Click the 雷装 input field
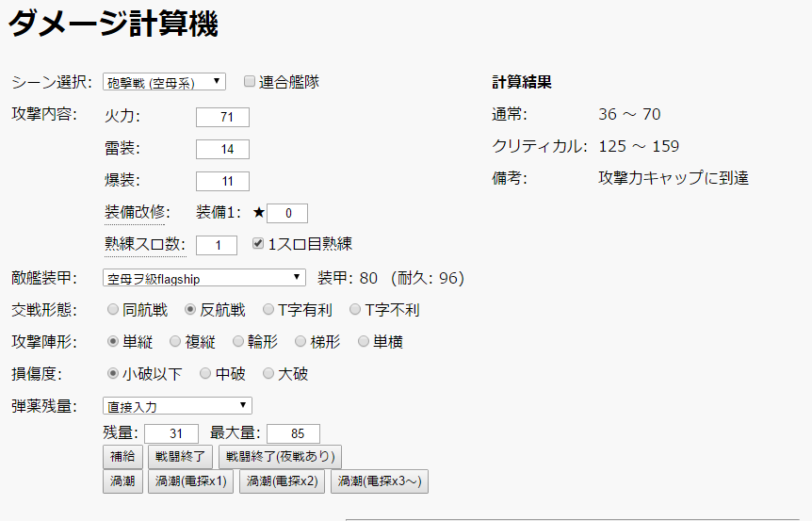The image size is (812, 521). pyautogui.click(x=222, y=149)
